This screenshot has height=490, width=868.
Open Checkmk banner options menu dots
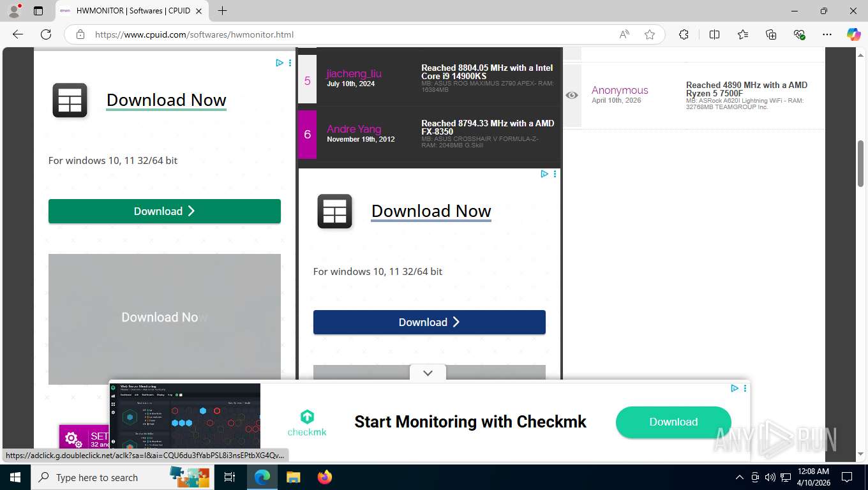(745, 388)
